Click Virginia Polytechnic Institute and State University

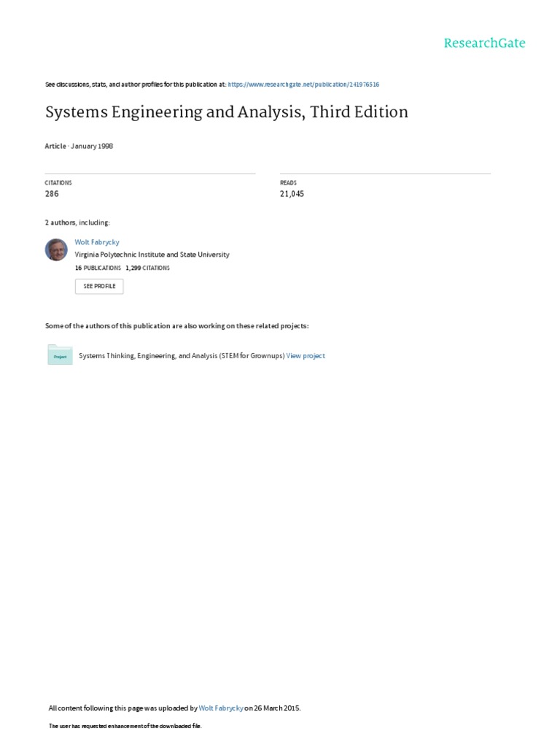click(152, 255)
